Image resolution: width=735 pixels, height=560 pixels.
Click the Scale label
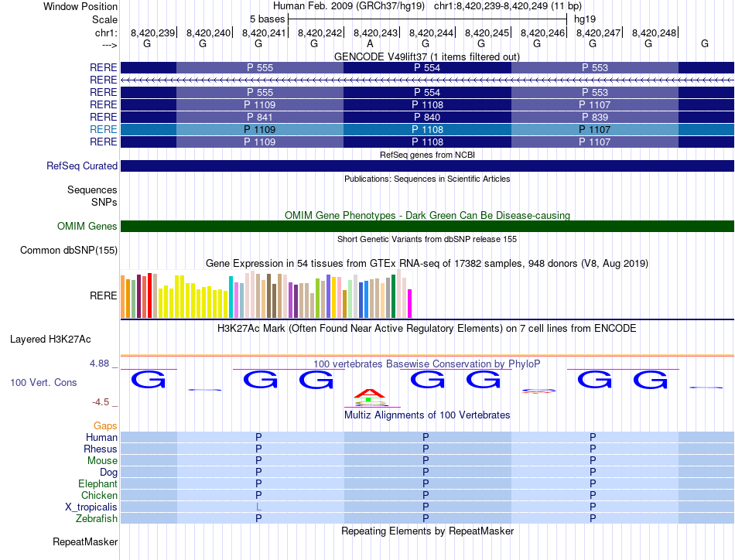pyautogui.click(x=104, y=19)
